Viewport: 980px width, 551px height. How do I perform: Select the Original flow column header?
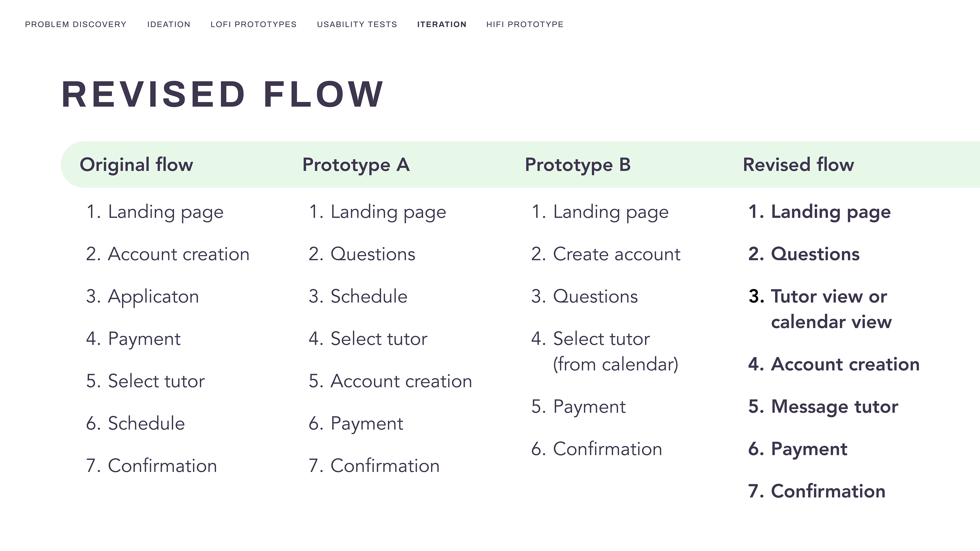click(x=136, y=165)
